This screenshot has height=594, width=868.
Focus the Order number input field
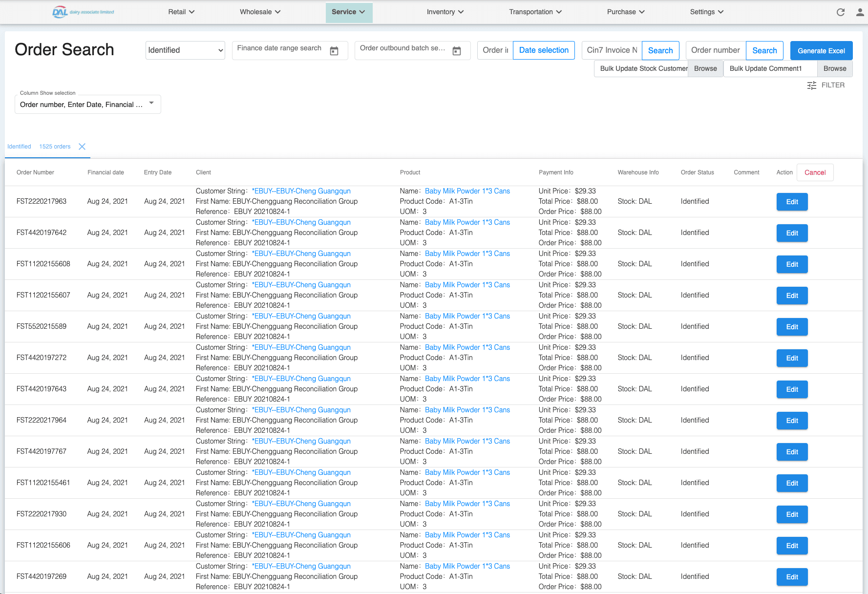tap(716, 50)
